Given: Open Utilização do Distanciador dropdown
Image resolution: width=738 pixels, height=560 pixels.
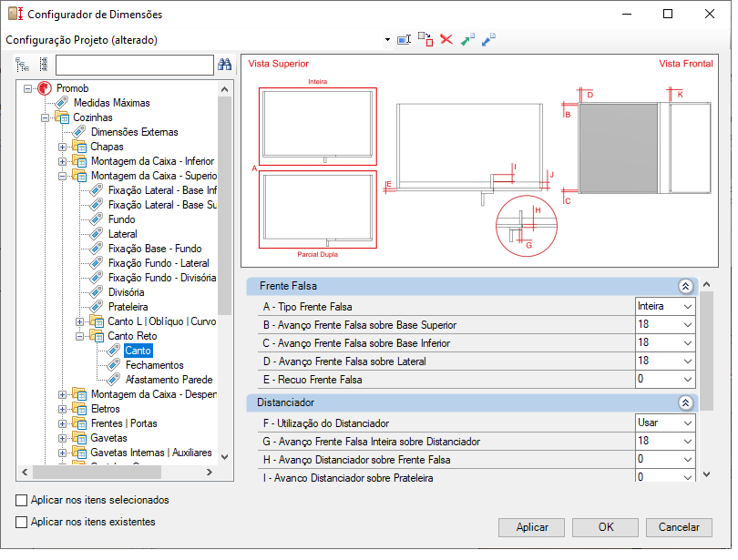Looking at the screenshot, I should coord(665,423).
